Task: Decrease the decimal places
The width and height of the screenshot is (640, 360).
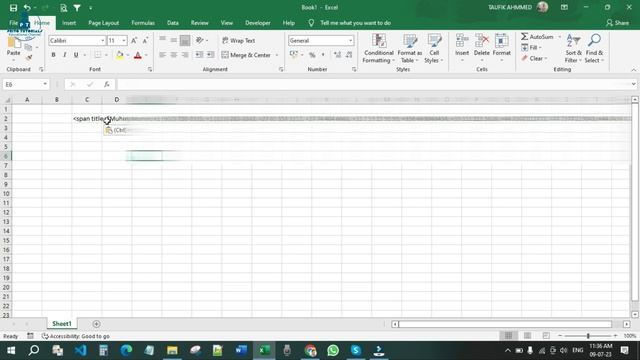Action: coord(349,55)
